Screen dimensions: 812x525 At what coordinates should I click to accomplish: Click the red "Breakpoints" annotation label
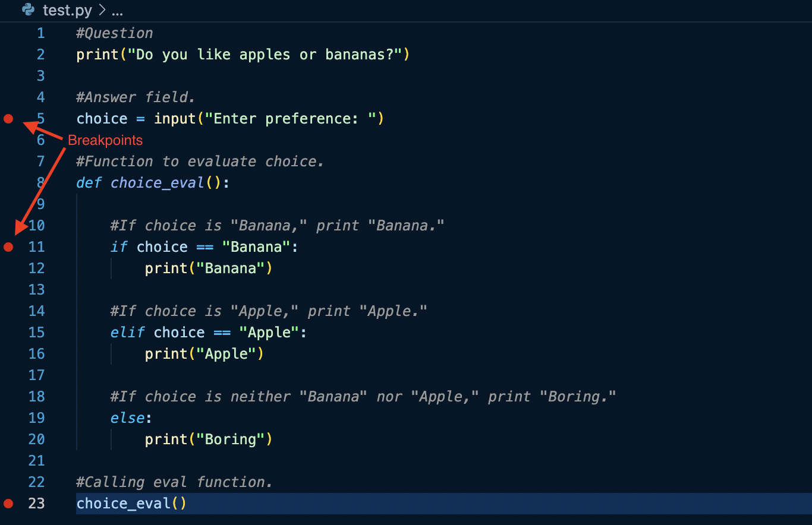[105, 141]
